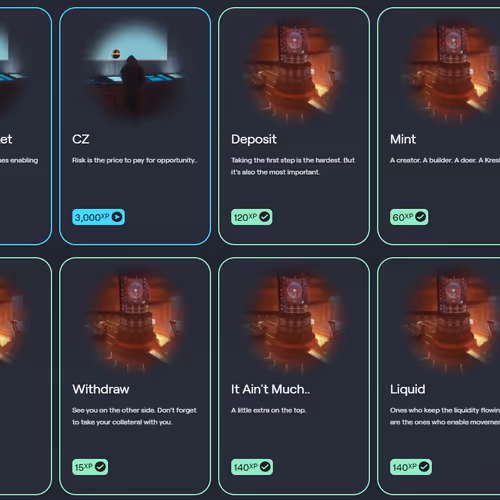The width and height of the screenshot is (500, 500).
Task: Select the 140 XP badge on Liquid
Action: [411, 467]
